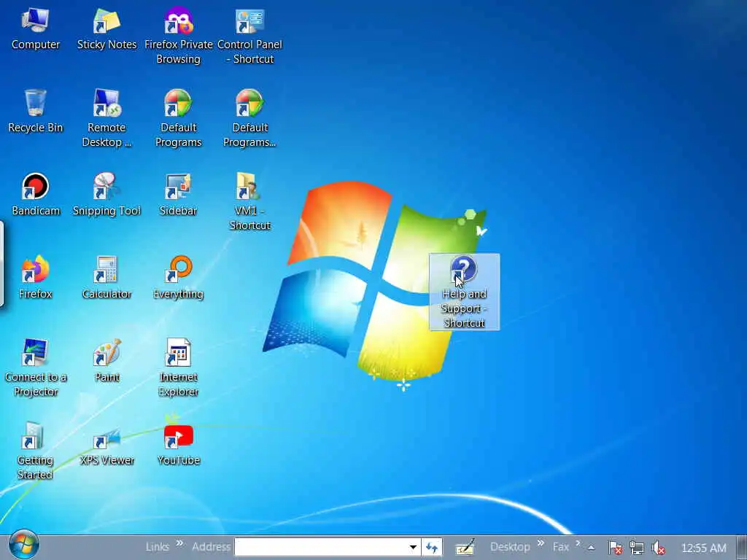The image size is (747, 560).
Task: Open the Action Center flag icon
Action: coord(615,548)
